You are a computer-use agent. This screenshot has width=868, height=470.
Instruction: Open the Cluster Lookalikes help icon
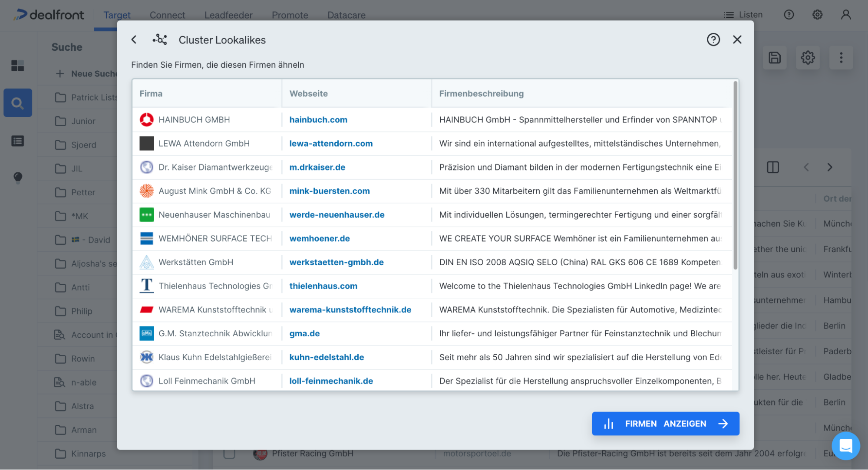tap(713, 39)
